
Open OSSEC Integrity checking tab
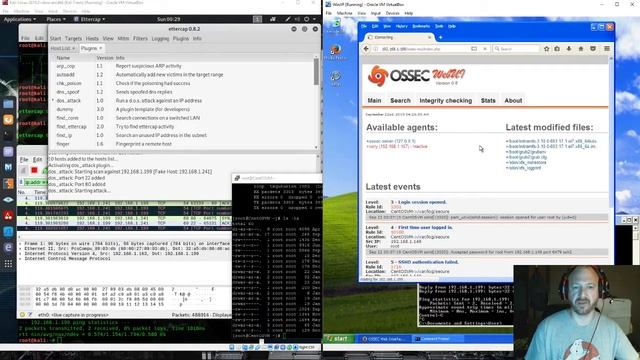pos(446,100)
